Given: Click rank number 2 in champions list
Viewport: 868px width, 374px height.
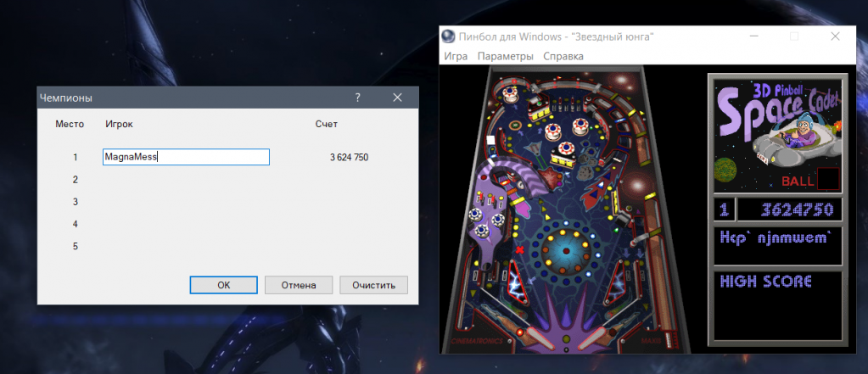Looking at the screenshot, I should pyautogui.click(x=76, y=180).
